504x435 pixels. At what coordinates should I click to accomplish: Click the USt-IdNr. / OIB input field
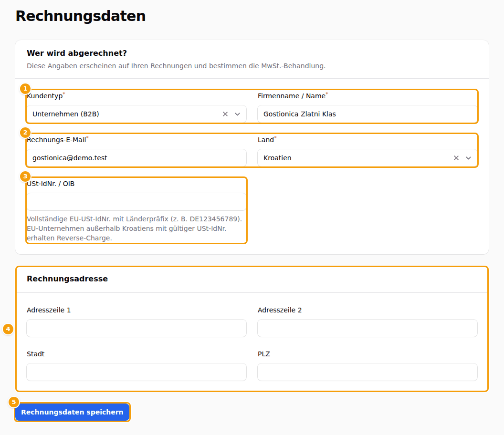click(x=136, y=202)
